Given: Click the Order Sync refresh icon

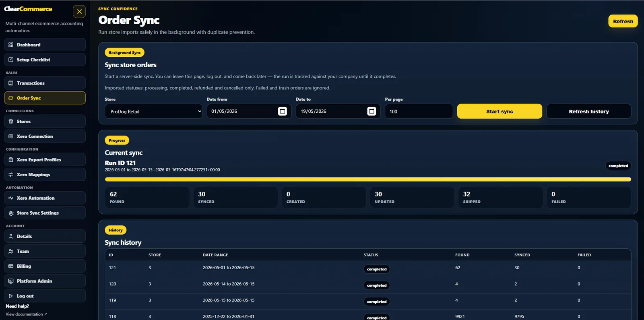Looking at the screenshot, I should pos(11,98).
